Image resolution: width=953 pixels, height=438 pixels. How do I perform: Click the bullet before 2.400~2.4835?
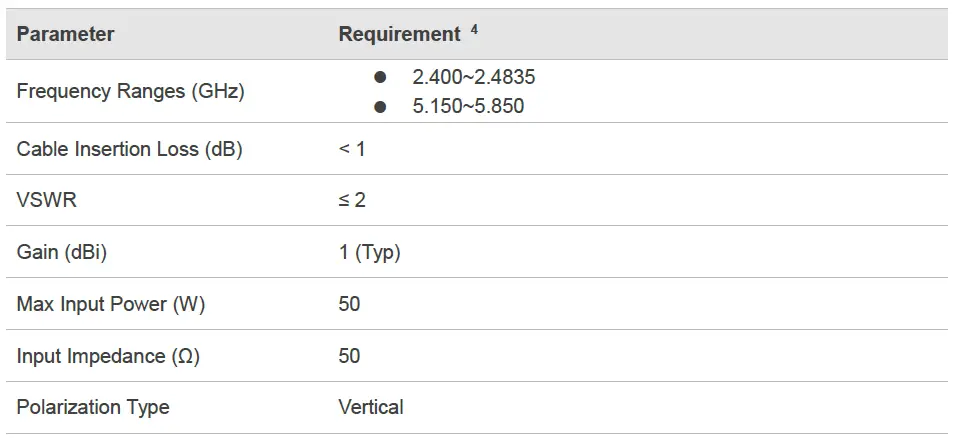tap(379, 78)
